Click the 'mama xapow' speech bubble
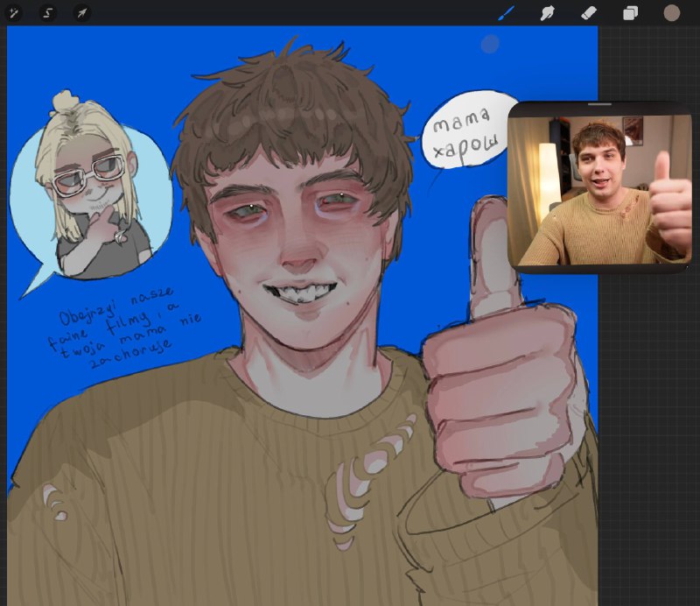Viewport: 700px width, 606px height. pos(465,130)
